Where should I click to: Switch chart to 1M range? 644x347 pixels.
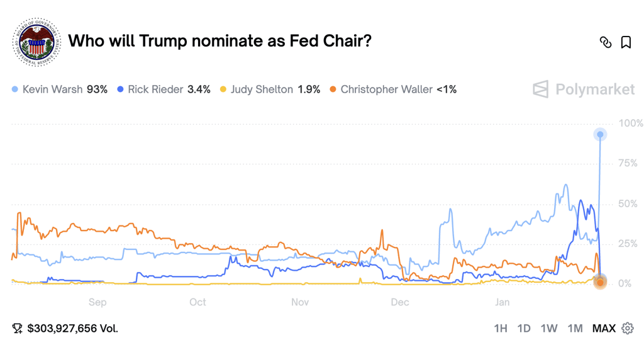575,328
